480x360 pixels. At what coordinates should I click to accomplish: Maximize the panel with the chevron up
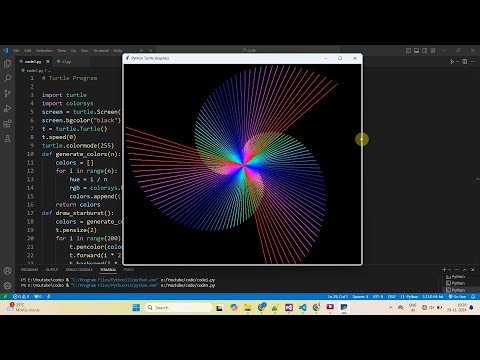[x=465, y=269]
